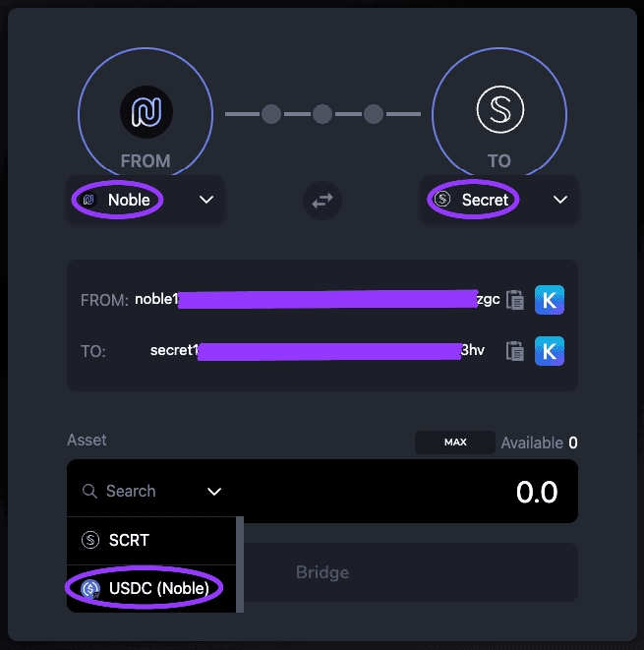Click Keplr icon beside FROM address
This screenshot has width=644, height=650.
pos(550,300)
